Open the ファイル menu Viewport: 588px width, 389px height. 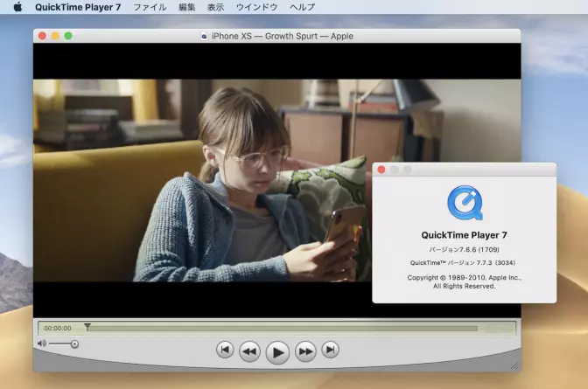click(x=150, y=7)
